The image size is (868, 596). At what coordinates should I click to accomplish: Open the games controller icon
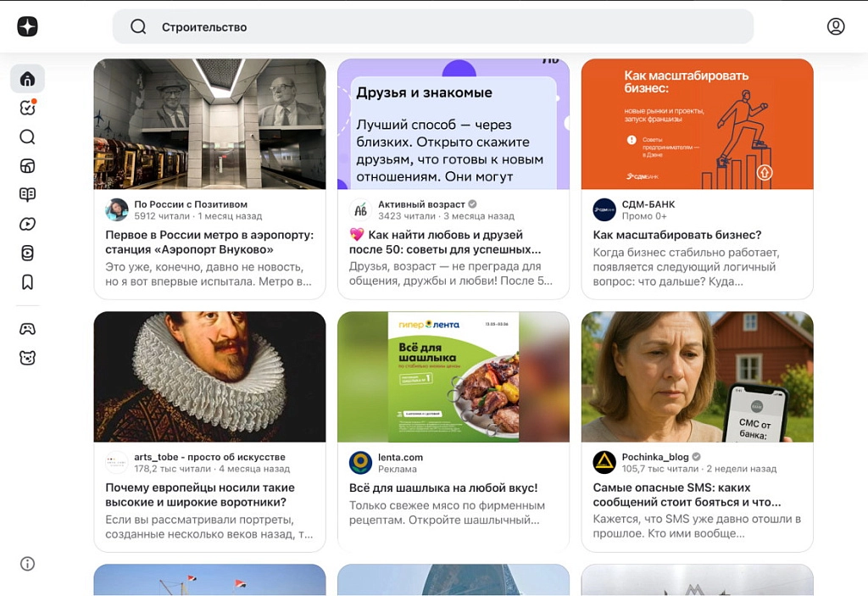27,329
